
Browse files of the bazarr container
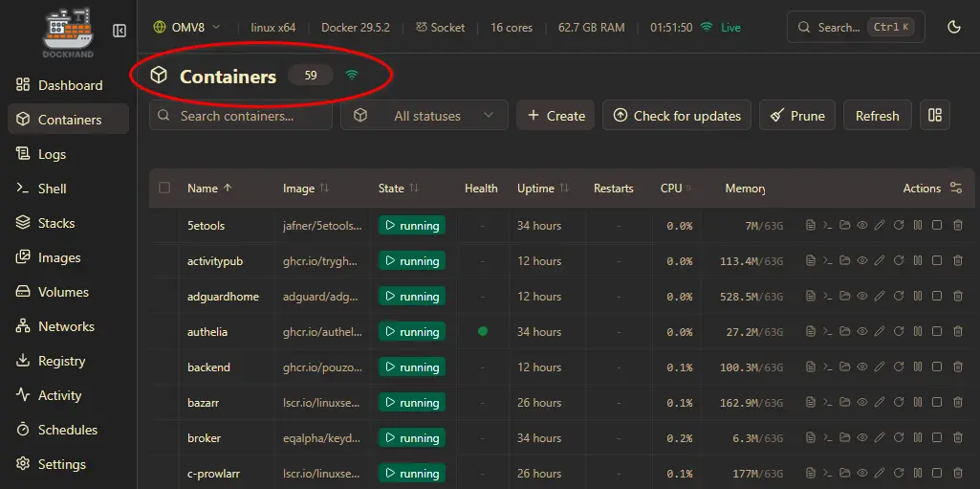845,403
